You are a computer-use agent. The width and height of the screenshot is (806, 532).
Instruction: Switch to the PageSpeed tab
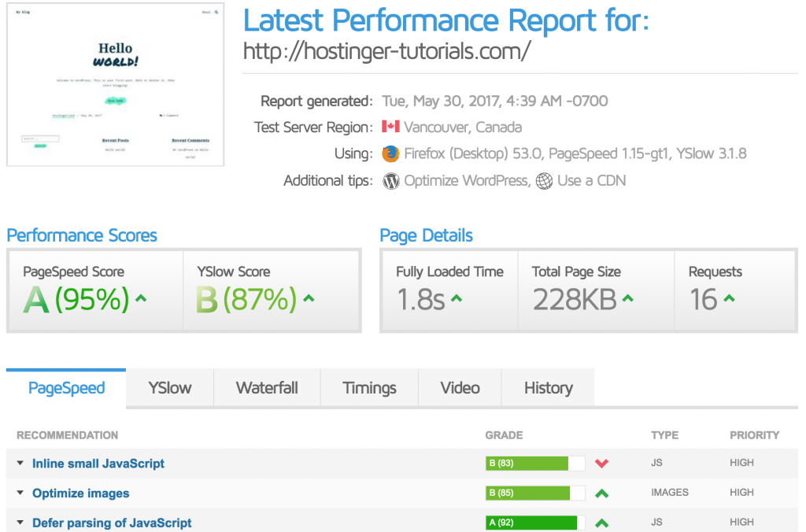[66, 388]
